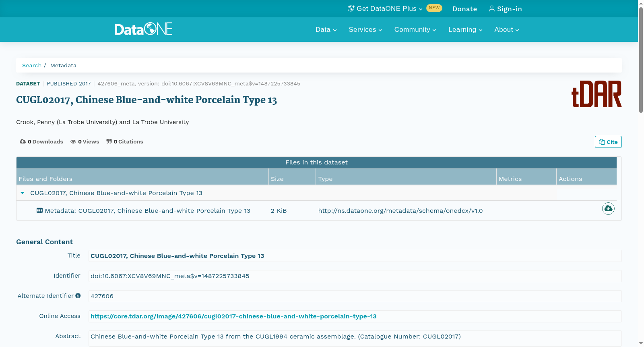644x347 pixels.
Task: Click the Metadata breadcrumb text
Action: point(63,65)
